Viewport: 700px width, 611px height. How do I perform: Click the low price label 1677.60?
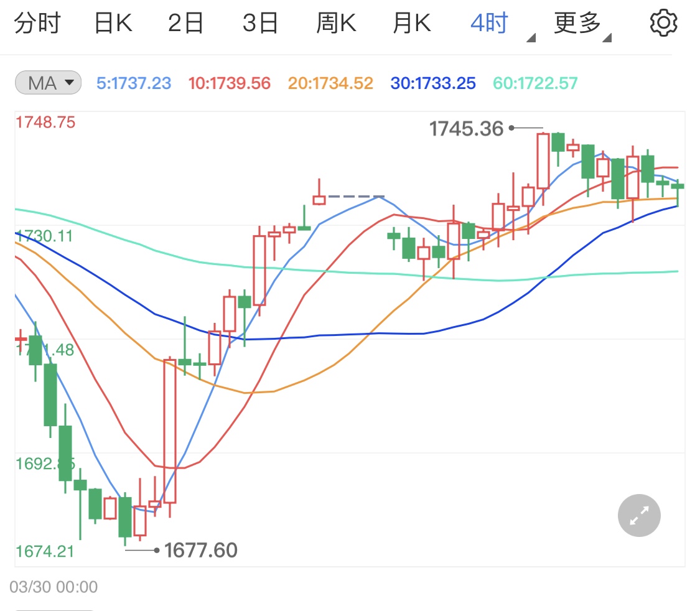200,550
